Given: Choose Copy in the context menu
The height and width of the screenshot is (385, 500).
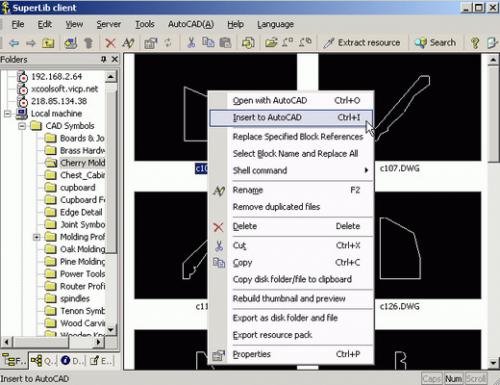Looking at the screenshot, I should [x=291, y=263].
